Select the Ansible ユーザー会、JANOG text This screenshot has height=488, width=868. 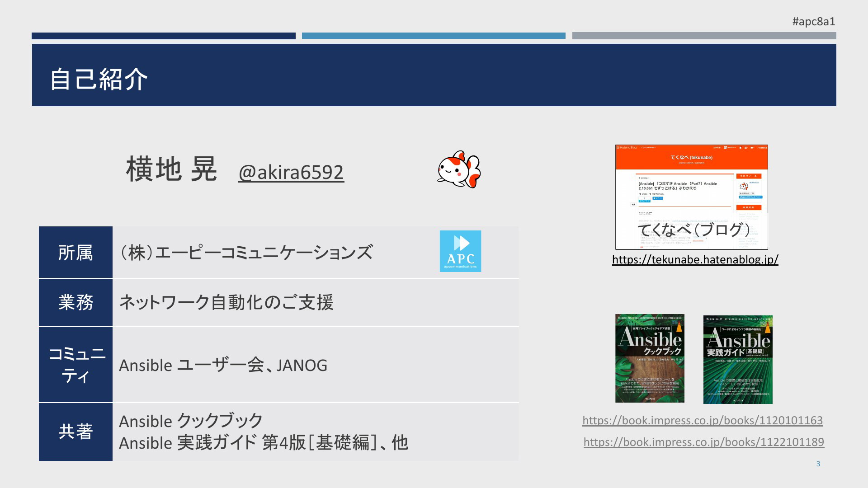pyautogui.click(x=223, y=365)
